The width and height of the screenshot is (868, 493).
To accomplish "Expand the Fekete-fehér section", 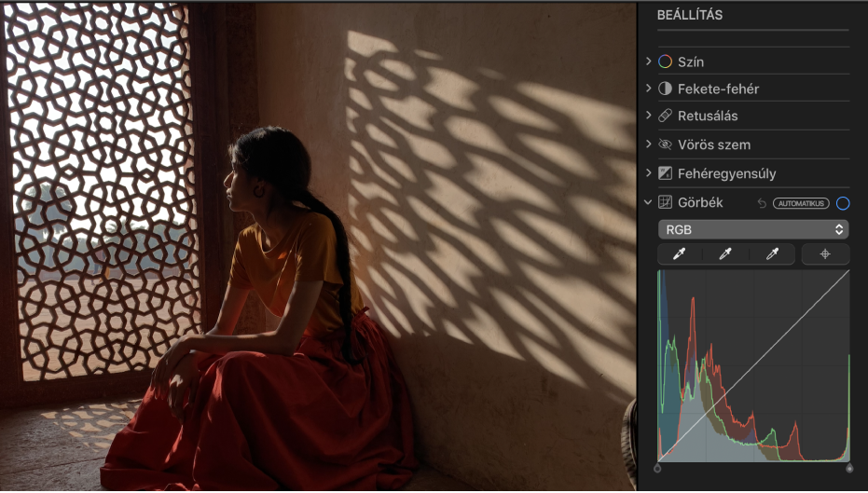I will point(649,89).
